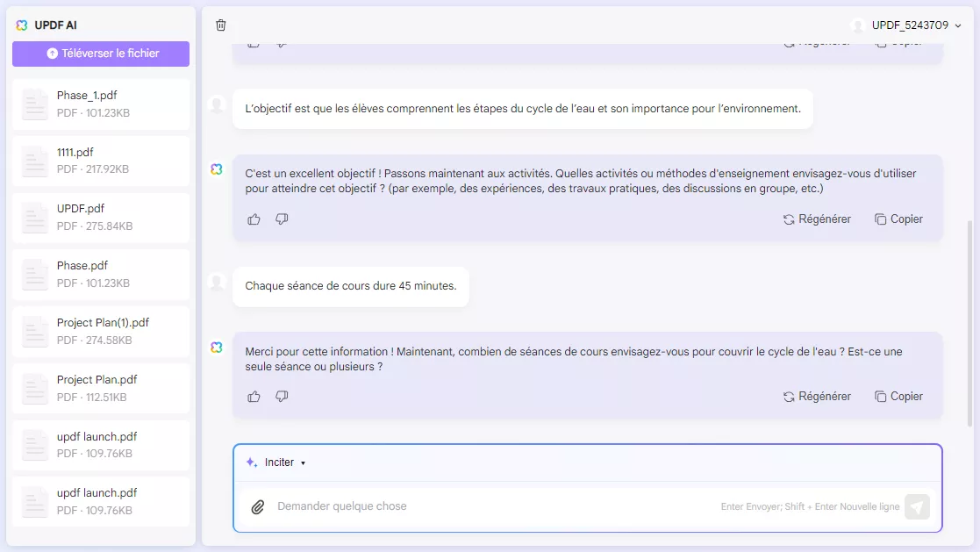Expand the chevron next to the username
Screen dimensions: 980x552
(955, 25)
